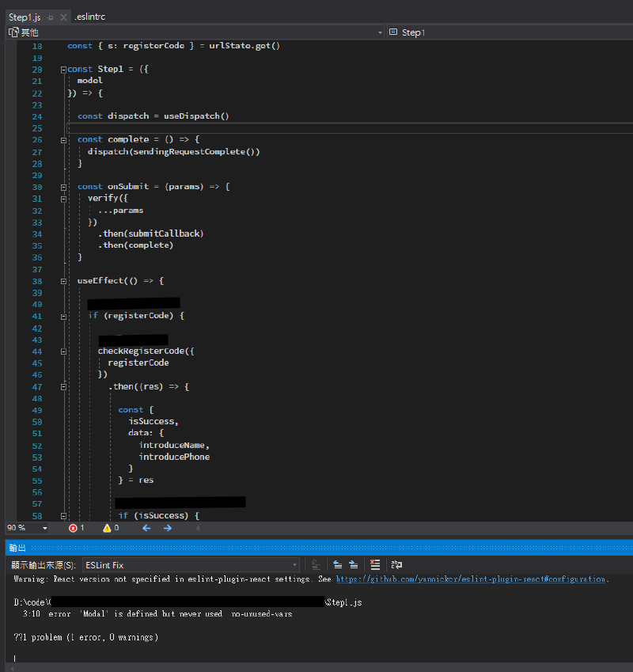Viewport: 633px width, 672px height.
Task: Switch to the .eslintrc tab
Action: (90, 17)
